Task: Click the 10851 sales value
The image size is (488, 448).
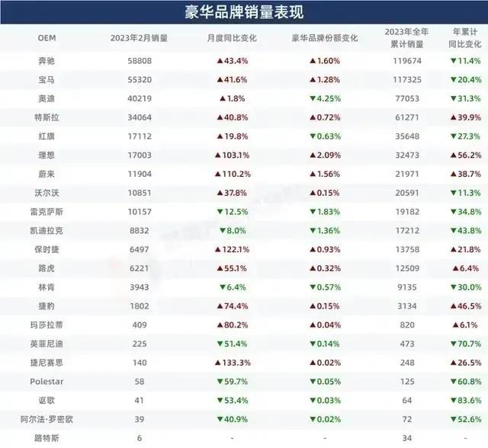Action: click(x=140, y=193)
